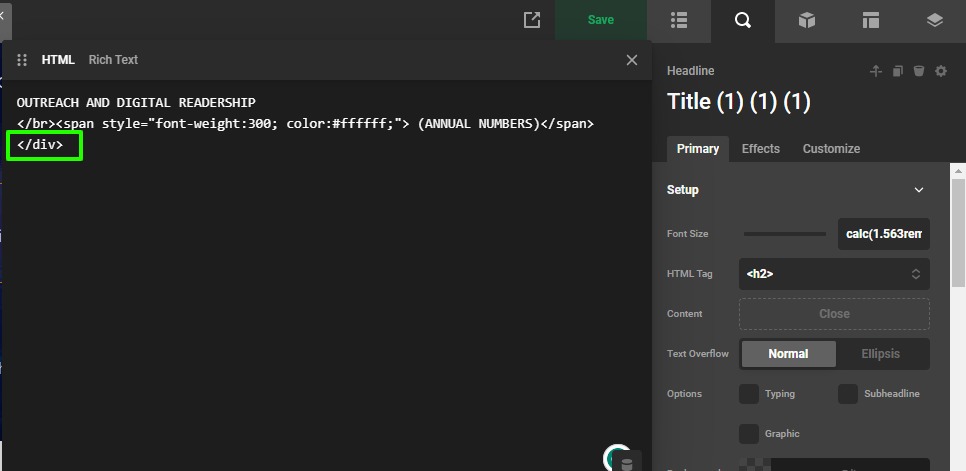Enable the Graphic option checkbox
Viewport: 966px width, 471px height.
[749, 434]
